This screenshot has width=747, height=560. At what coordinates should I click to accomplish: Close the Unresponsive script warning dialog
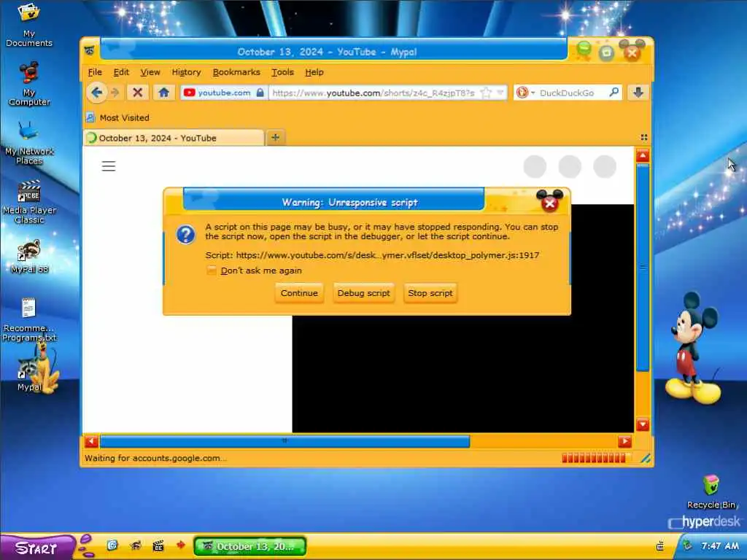point(550,203)
